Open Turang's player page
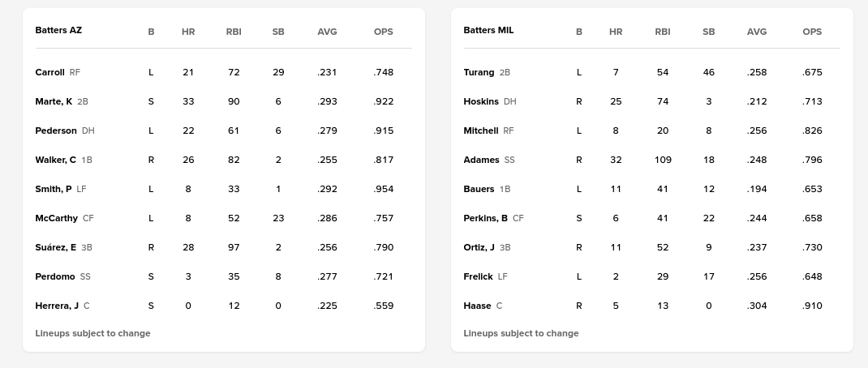 click(479, 72)
